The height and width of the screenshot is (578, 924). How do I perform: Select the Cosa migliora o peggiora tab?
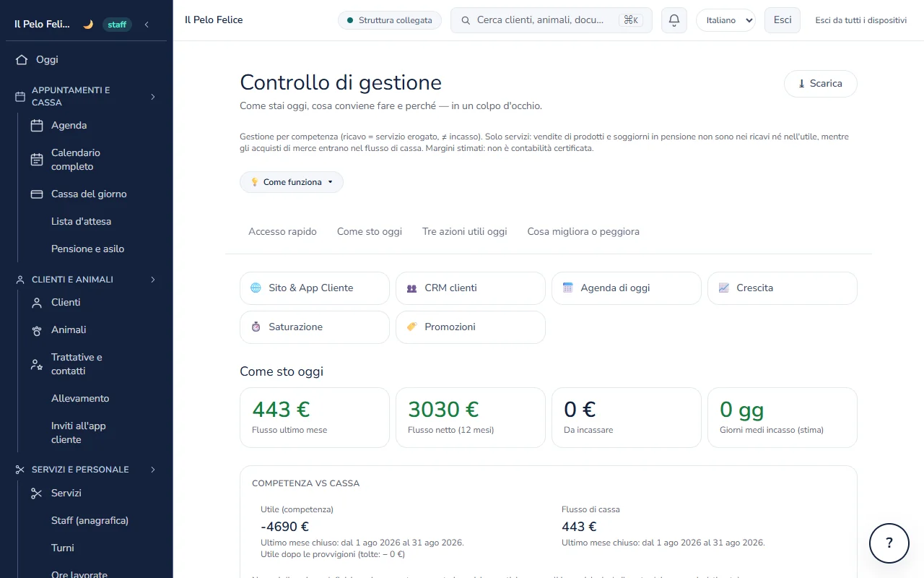pos(583,232)
